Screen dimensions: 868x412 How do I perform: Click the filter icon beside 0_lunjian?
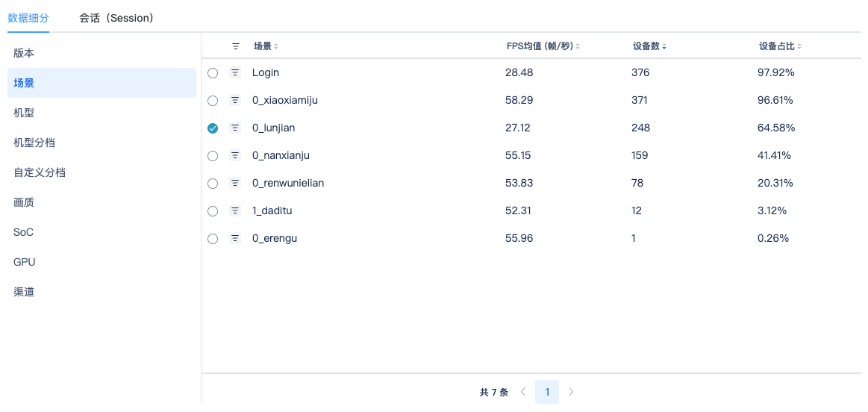pyautogui.click(x=235, y=128)
